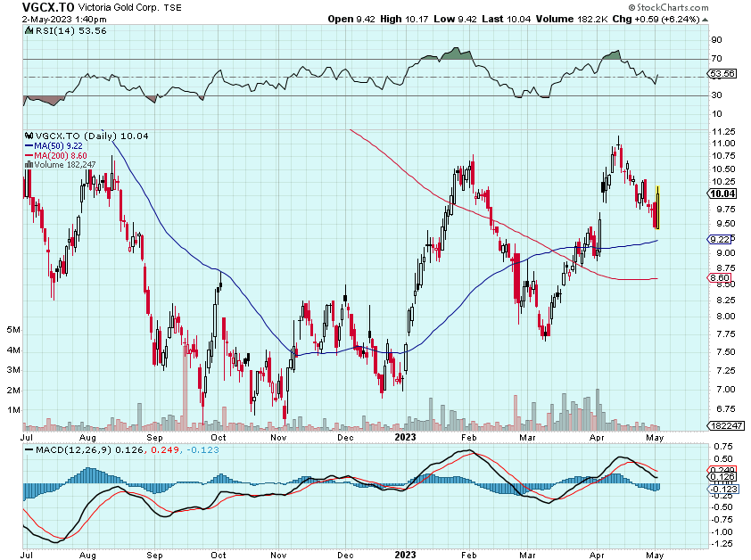
Task: Click the 11.25 price axis label
Action: click(x=723, y=131)
